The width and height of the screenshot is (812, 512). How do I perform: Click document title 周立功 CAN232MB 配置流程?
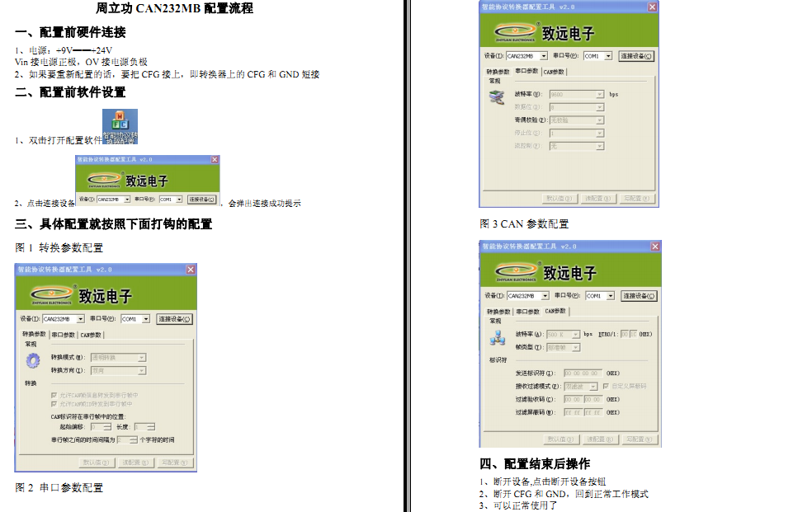[x=174, y=8]
